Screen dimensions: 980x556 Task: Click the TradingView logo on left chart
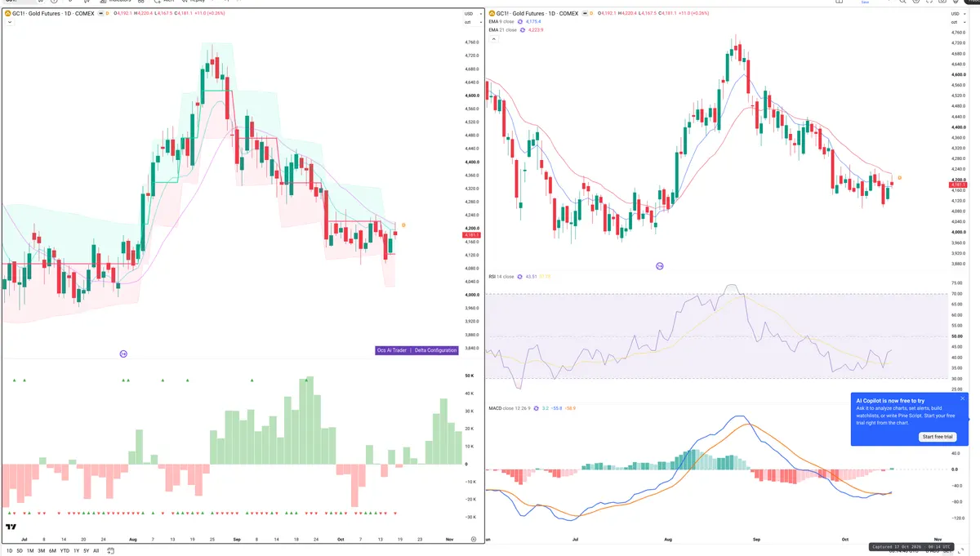[11, 527]
